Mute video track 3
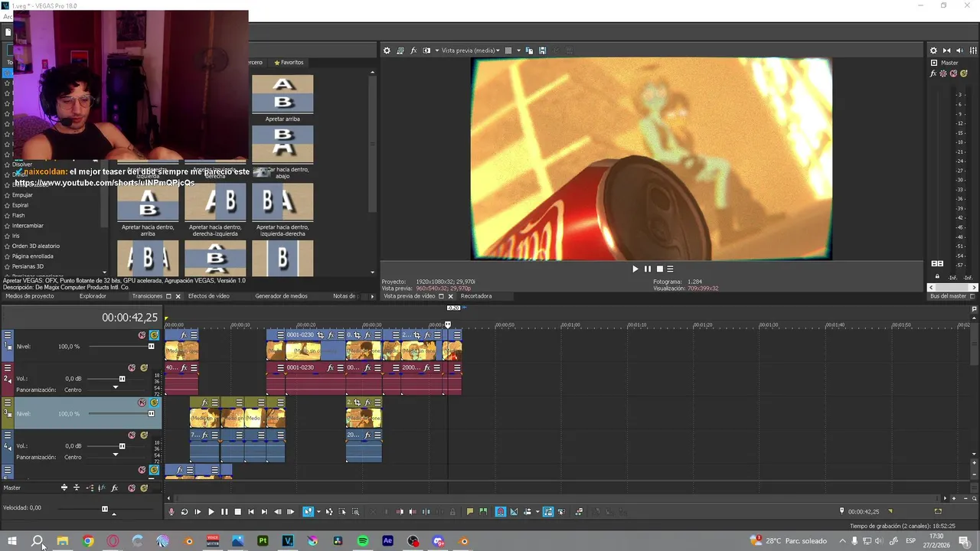Screen dimensions: 980x551 click(142, 403)
